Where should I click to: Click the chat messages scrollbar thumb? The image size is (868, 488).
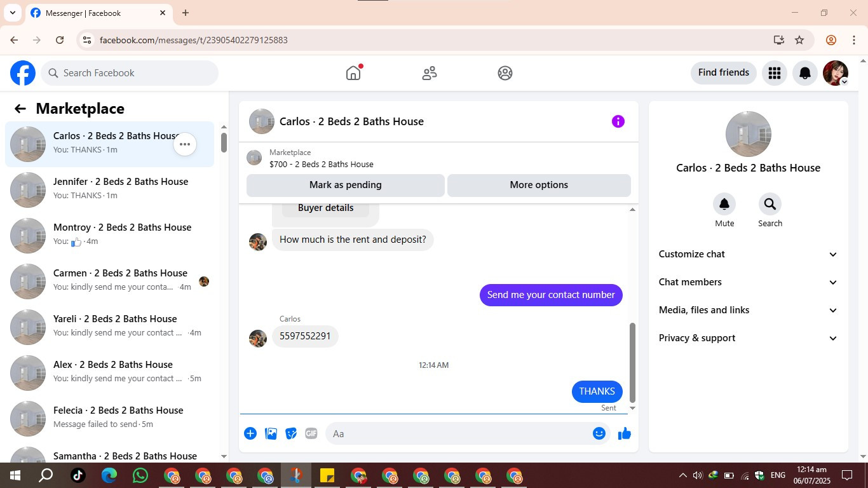tap(632, 362)
